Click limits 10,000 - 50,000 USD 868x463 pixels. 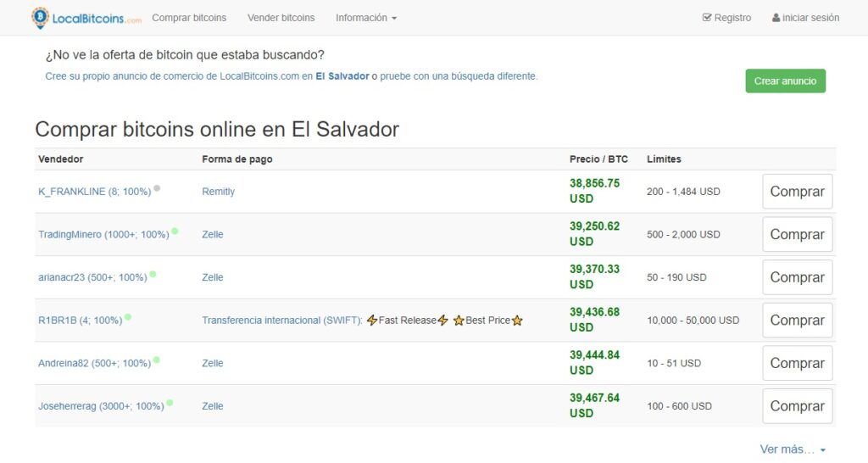click(x=693, y=320)
